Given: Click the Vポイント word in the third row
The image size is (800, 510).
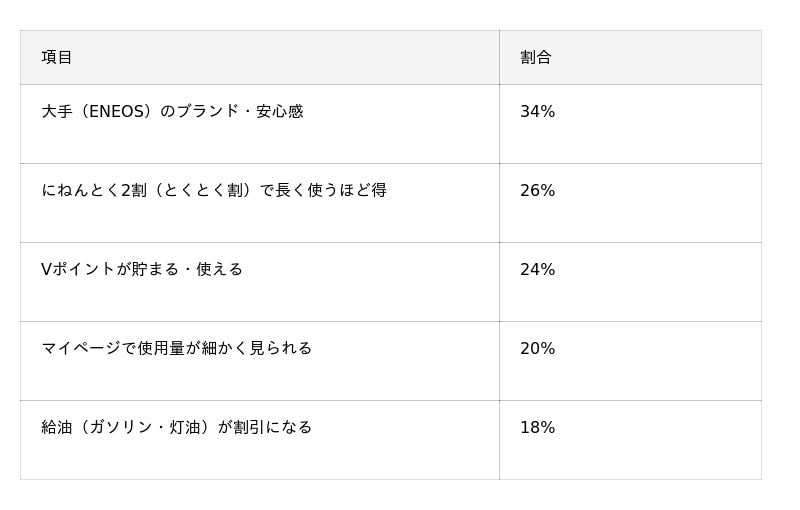Looking at the screenshot, I should click(78, 270).
